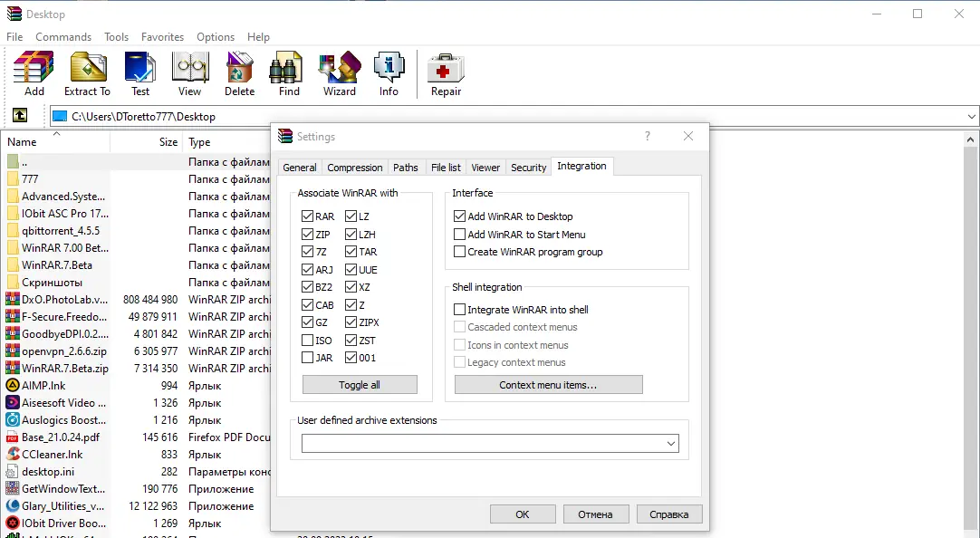The width and height of the screenshot is (980, 538).
Task: Select the desktop.ini file icon
Action: click(13, 472)
